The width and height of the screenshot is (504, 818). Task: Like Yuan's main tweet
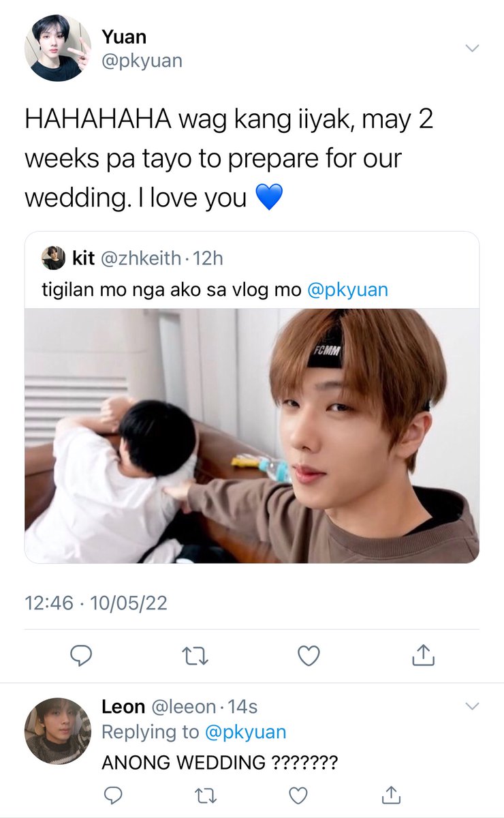[309, 656]
